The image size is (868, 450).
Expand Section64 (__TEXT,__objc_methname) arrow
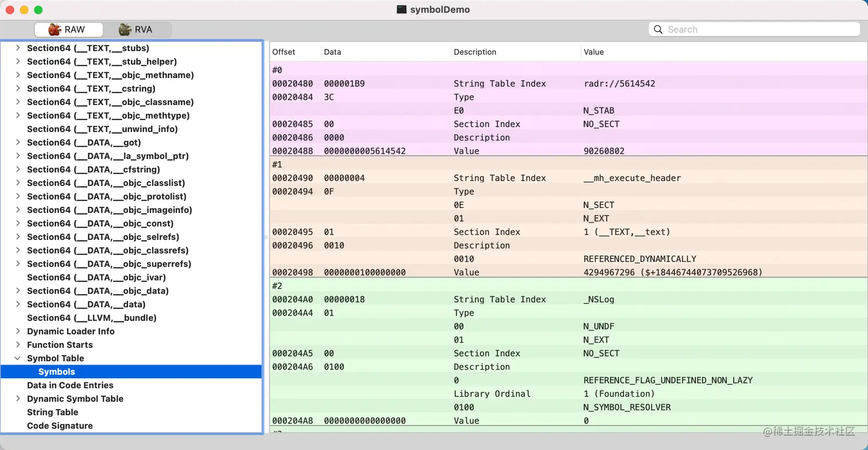point(18,75)
